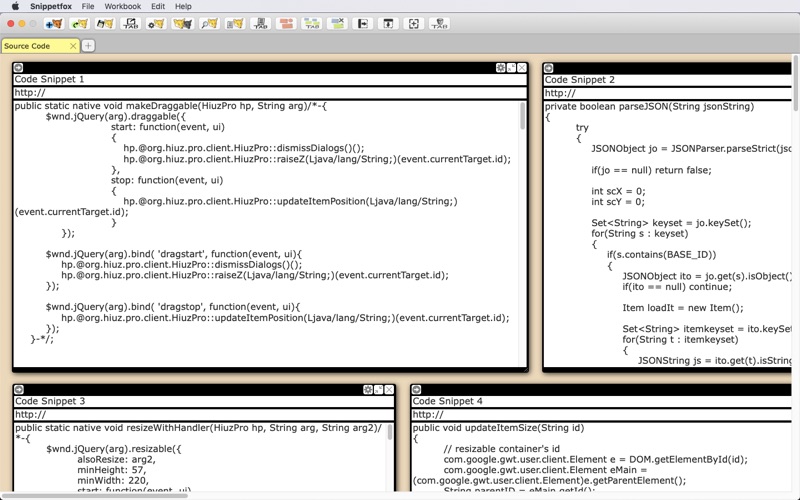800x500 pixels.
Task: Click the add new fox (plus) toolbar icon
Action: tap(54, 23)
